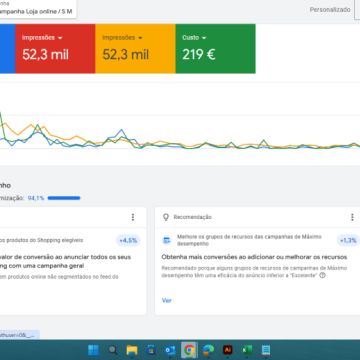Open the campaign selector Loja online box
Screen dimensions: 360x360
[38, 9]
